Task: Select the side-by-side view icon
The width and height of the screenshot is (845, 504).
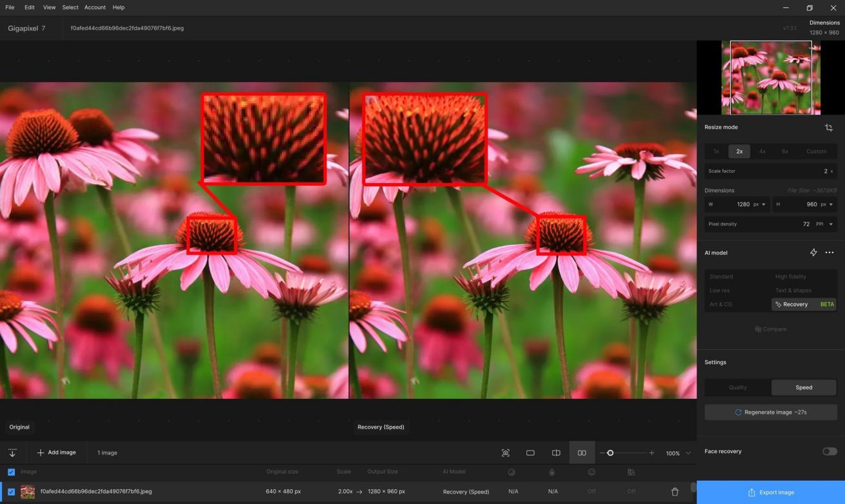Action: pyautogui.click(x=582, y=453)
